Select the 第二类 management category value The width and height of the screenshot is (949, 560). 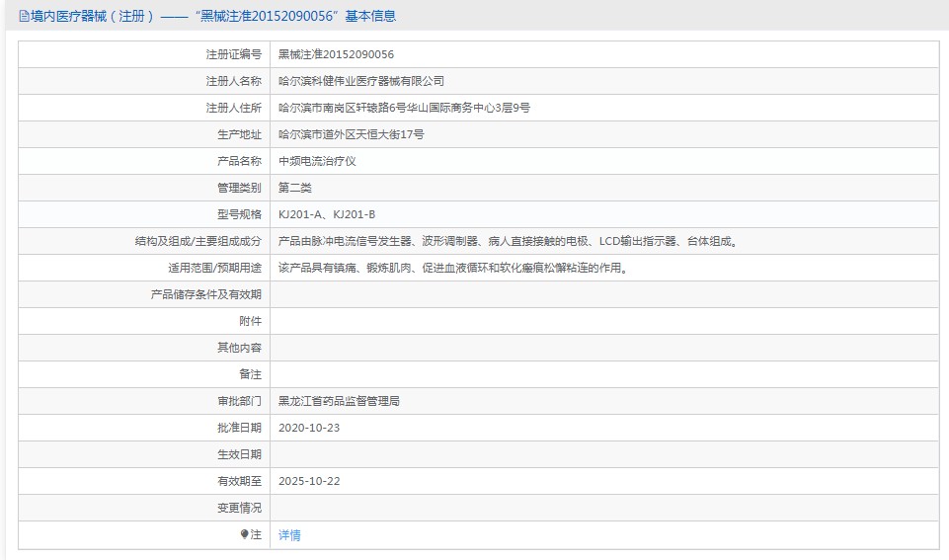(x=294, y=188)
